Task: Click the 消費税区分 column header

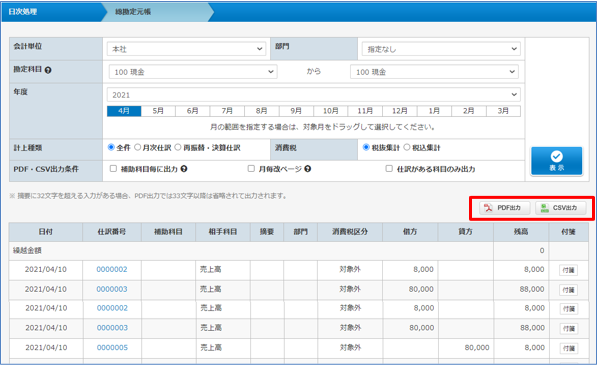Action: click(x=350, y=232)
